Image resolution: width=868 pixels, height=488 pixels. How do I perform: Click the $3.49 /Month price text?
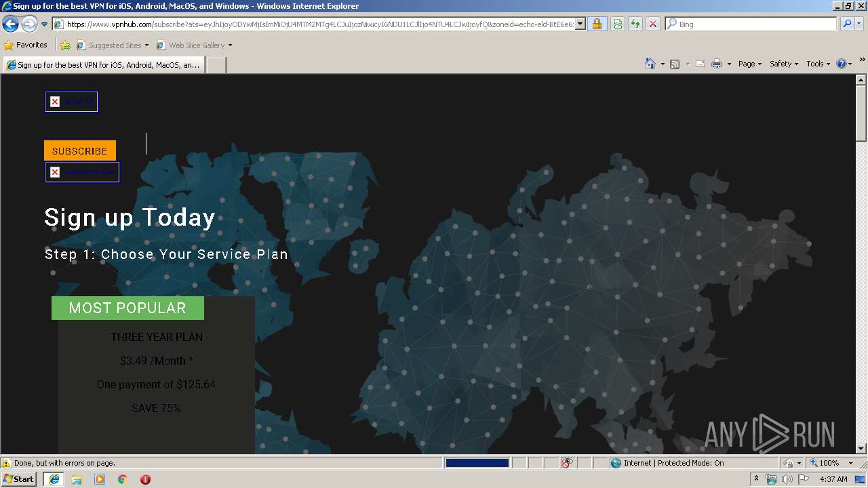click(x=157, y=361)
